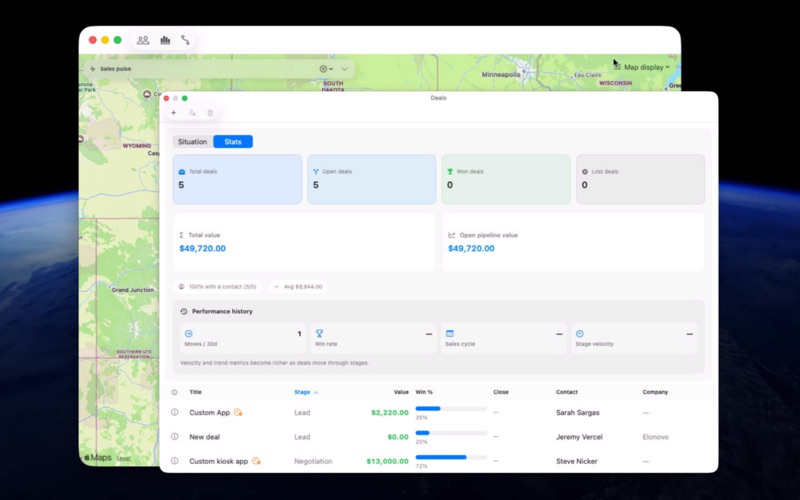Open the Sales pulse filter circle menu

coord(326,69)
